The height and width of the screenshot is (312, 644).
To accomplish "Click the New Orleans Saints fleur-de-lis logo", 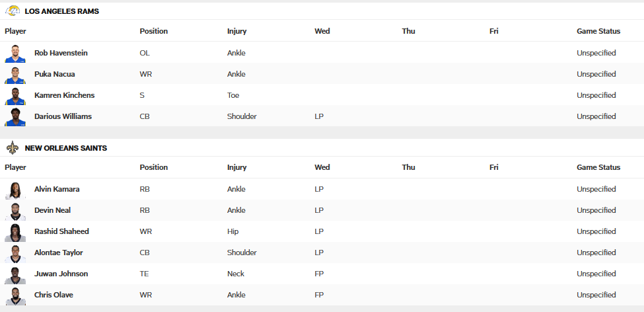I will [13, 148].
